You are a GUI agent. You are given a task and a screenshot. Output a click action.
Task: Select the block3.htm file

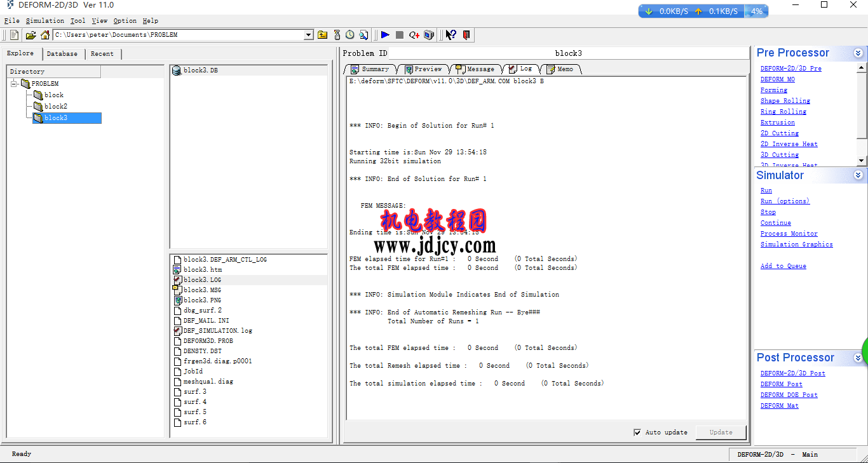[203, 270]
